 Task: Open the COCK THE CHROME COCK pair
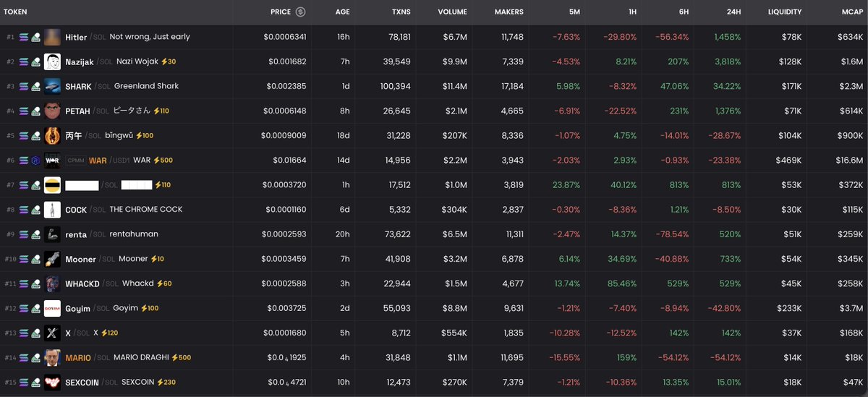coord(124,210)
